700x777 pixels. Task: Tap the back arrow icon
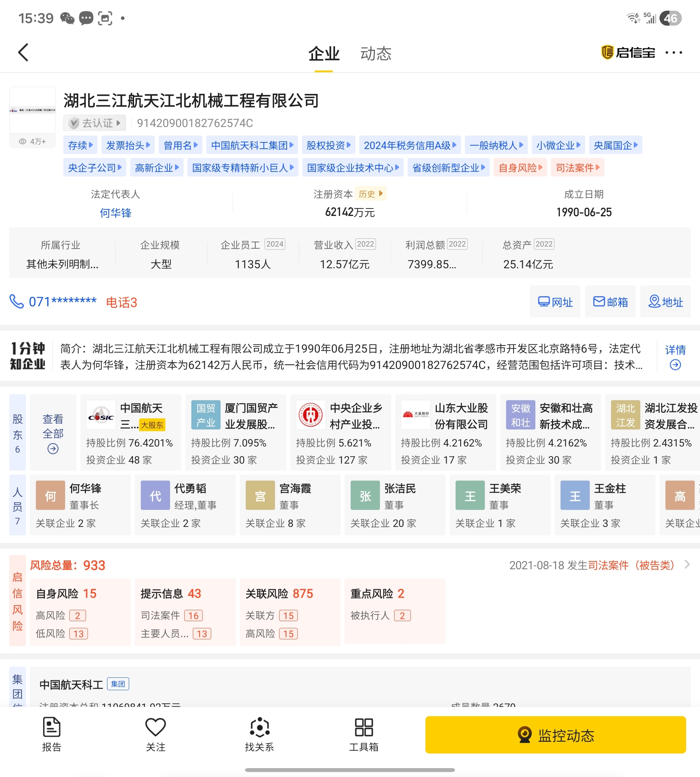tap(23, 52)
